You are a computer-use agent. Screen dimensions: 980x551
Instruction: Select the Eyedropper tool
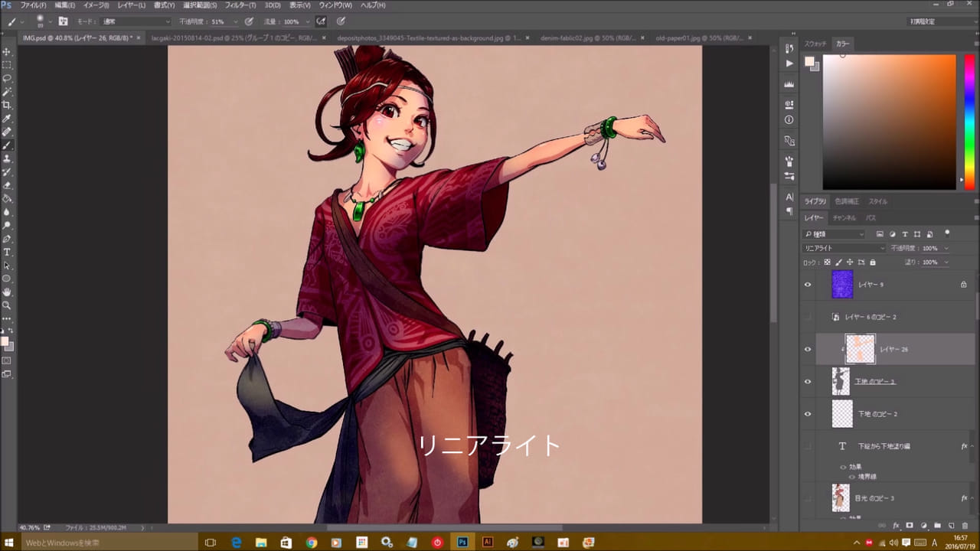click(x=7, y=119)
